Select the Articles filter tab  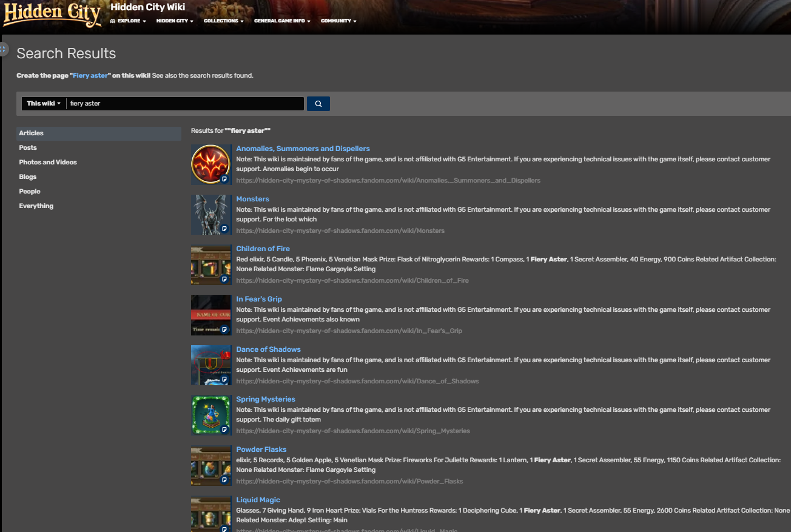99,133
